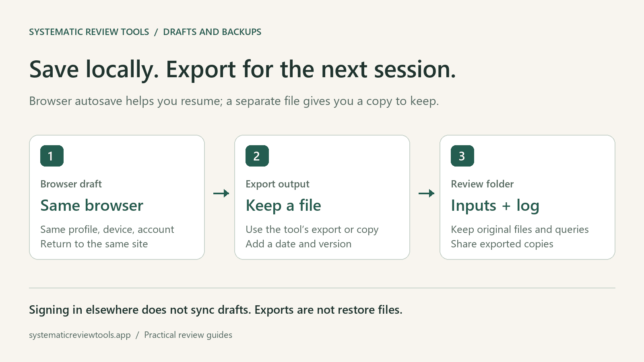Viewport: 644px width, 362px height.
Task: Click 'Return to the same site' line
Action: coord(94,244)
